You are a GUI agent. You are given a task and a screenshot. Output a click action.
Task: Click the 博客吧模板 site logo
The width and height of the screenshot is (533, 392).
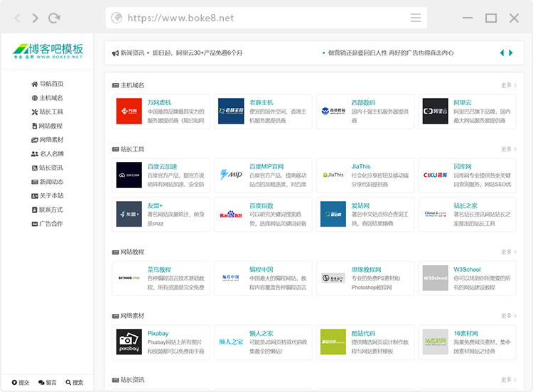coord(48,51)
